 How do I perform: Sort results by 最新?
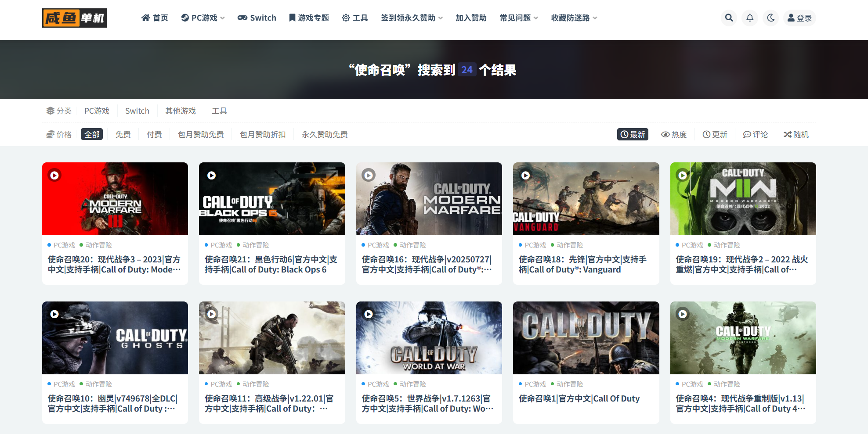pos(633,134)
